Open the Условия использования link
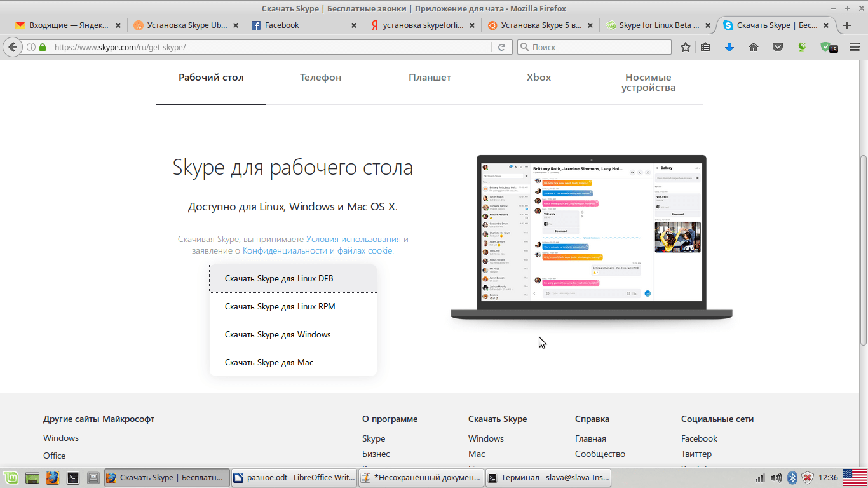868x488 pixels. click(353, 239)
